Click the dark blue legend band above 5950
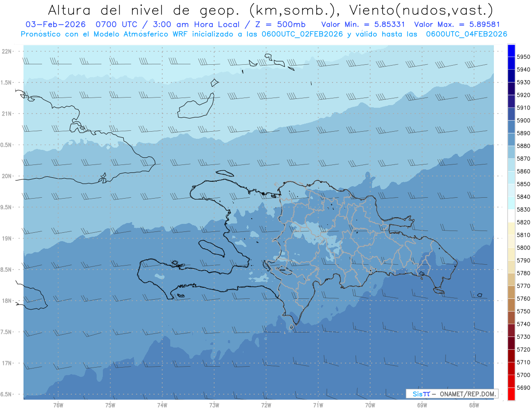This screenshot has height=411, width=532. (x=511, y=50)
